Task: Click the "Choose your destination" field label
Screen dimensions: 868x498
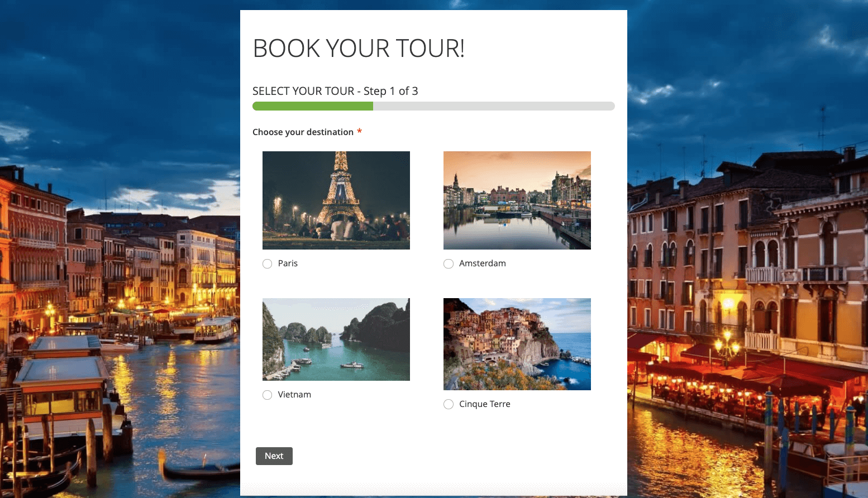Action: (303, 132)
